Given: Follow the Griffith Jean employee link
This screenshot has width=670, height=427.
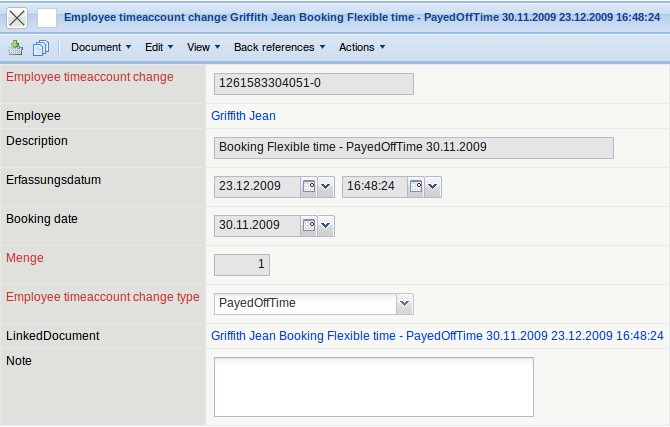Looking at the screenshot, I should (243, 116).
